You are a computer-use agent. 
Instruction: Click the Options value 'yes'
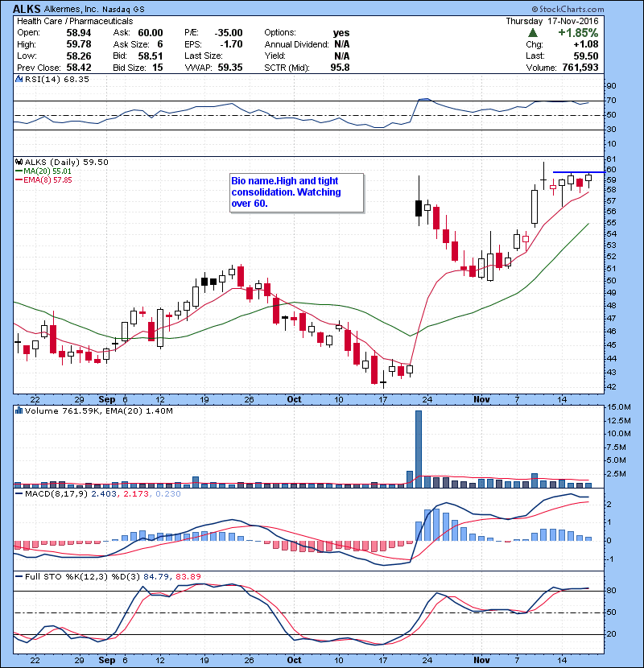click(341, 33)
